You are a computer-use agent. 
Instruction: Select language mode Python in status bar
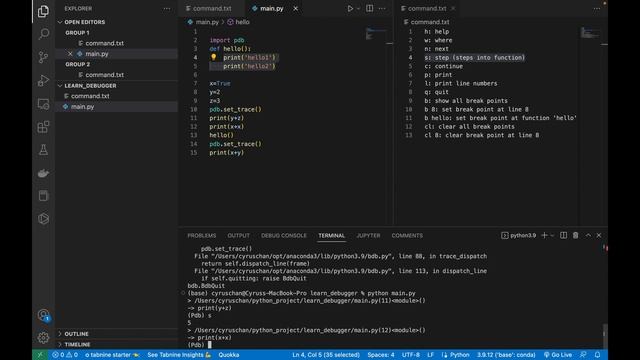tap(459, 355)
